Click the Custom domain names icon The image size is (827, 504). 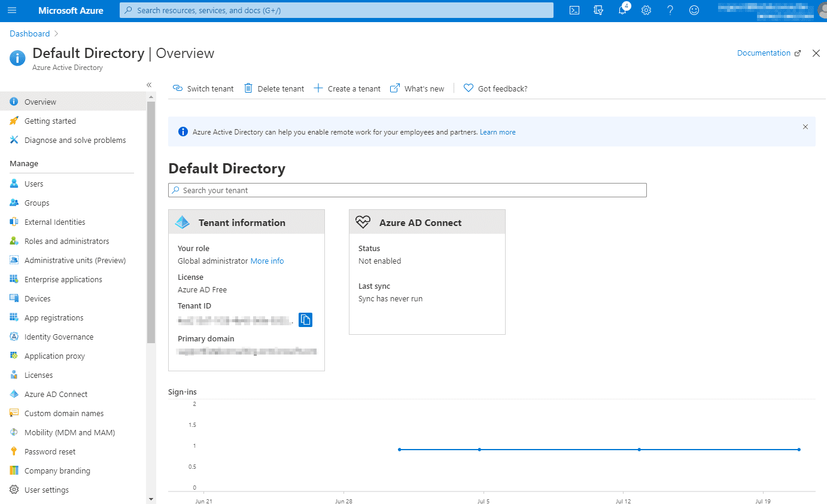click(14, 413)
